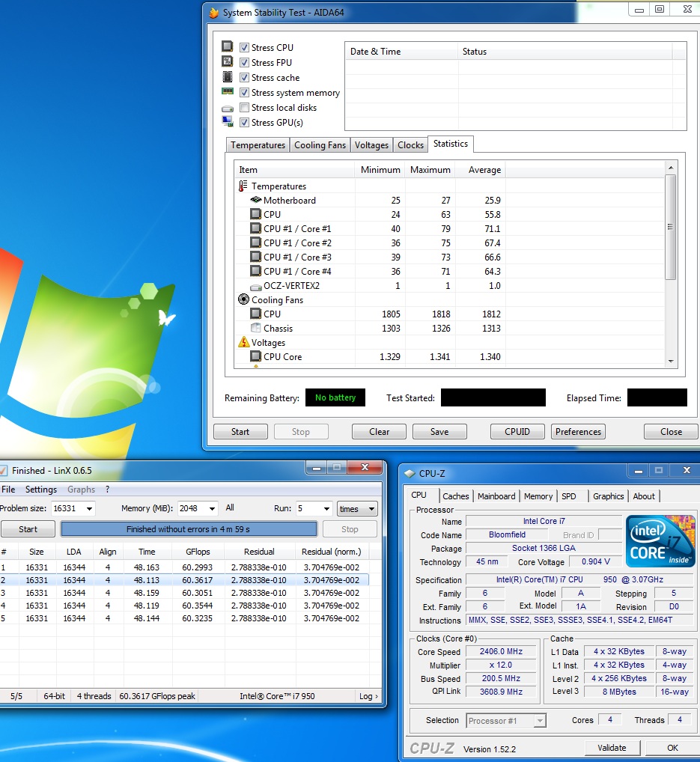The height and width of the screenshot is (762, 700).
Task: Uncheck the Stress cache checkbox
Action: click(x=245, y=78)
